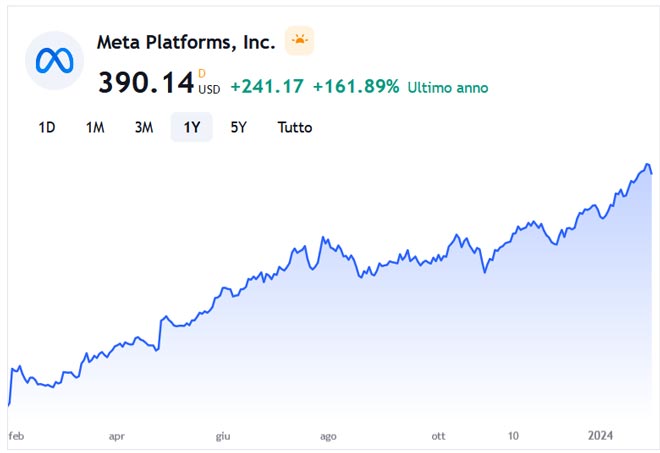Choose the 3M time range tab
The width and height of the screenshot is (660, 453).
(x=144, y=128)
